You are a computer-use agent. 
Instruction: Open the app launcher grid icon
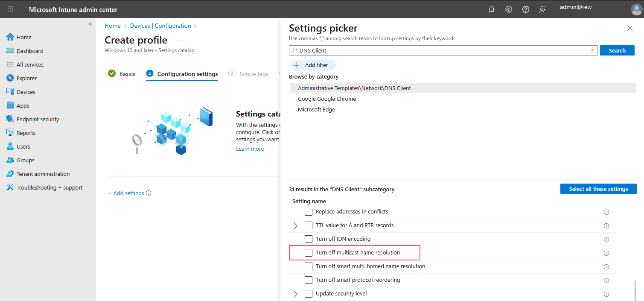pos(10,9)
